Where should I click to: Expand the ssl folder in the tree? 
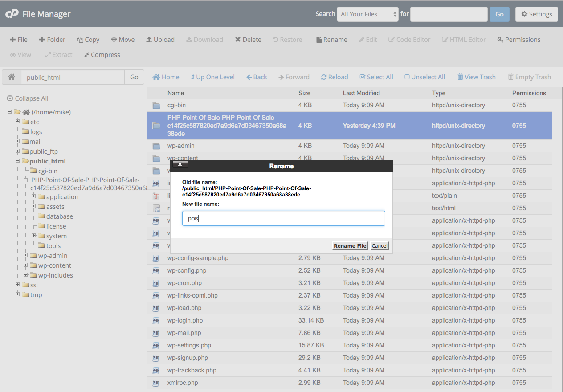click(18, 285)
